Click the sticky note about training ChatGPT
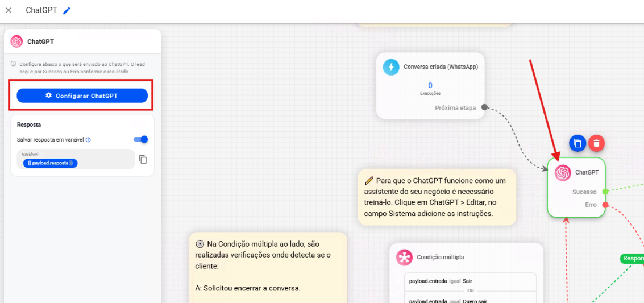The image size is (644, 303). click(437, 197)
